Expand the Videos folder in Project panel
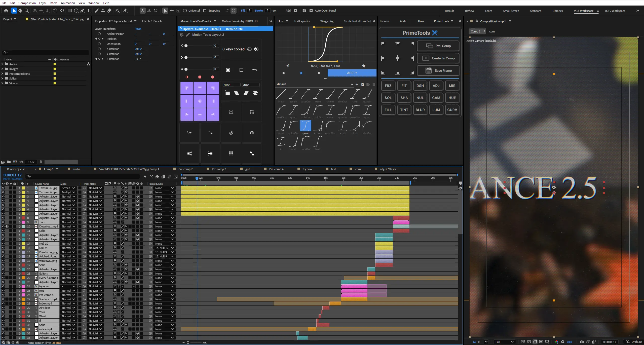This screenshot has width=644, height=345. point(2,83)
